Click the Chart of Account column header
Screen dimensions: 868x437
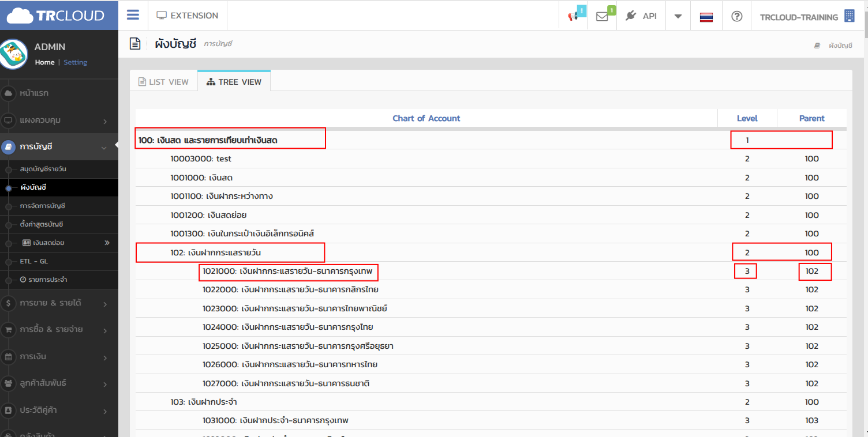(426, 118)
